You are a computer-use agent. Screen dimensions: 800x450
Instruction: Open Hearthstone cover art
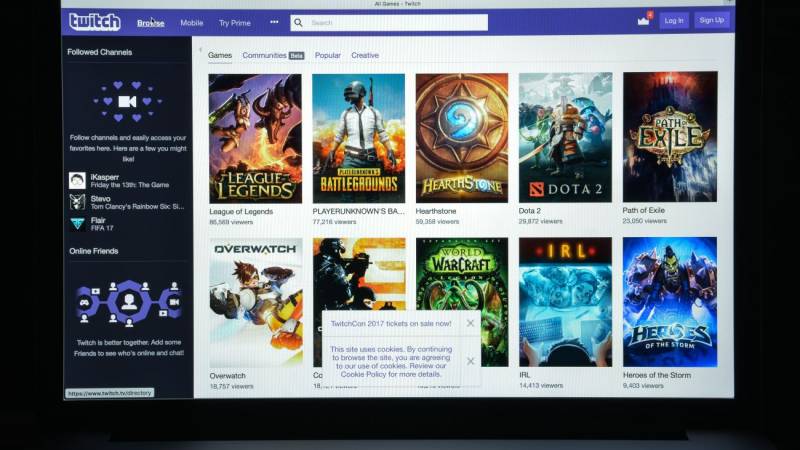(462, 138)
